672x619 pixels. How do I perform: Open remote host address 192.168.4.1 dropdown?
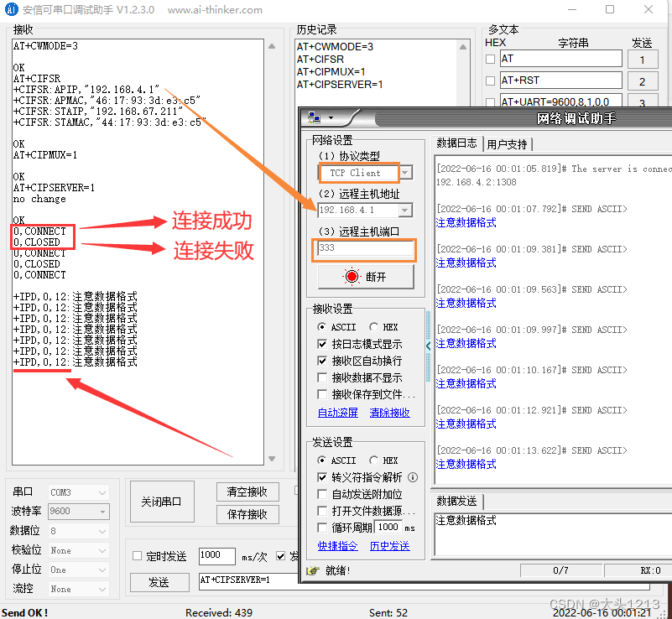coord(405,210)
